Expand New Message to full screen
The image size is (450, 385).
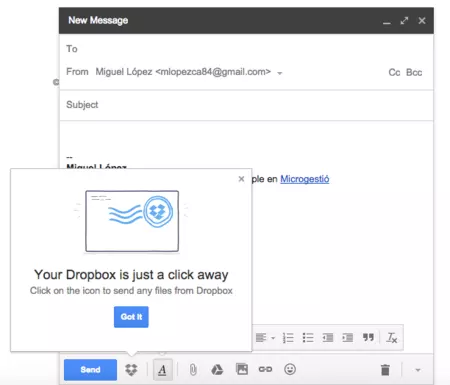(404, 21)
